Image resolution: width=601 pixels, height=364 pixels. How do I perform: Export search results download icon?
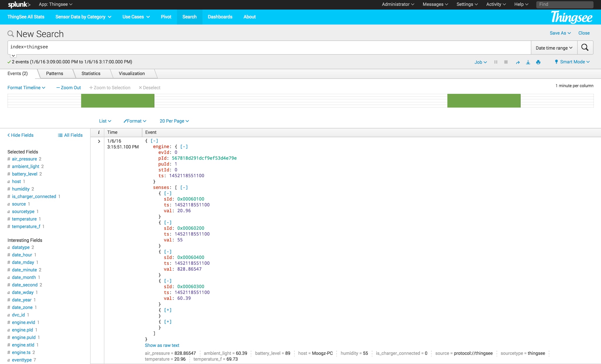528,62
